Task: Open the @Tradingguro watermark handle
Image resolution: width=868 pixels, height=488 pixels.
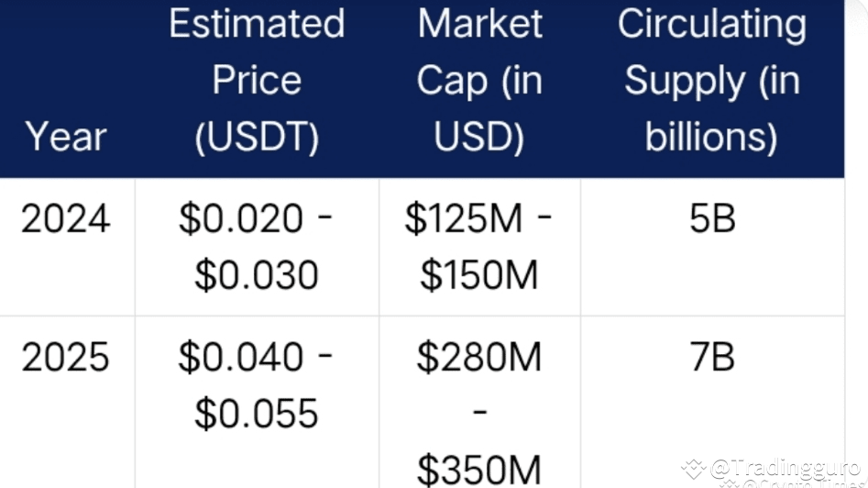Action: 786,469
